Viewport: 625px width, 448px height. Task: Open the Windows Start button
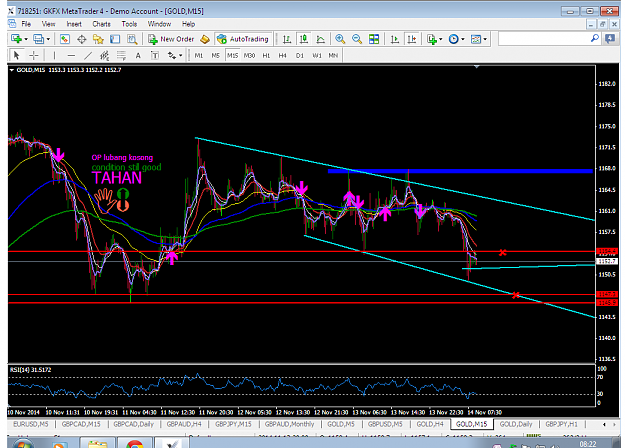coord(21,444)
